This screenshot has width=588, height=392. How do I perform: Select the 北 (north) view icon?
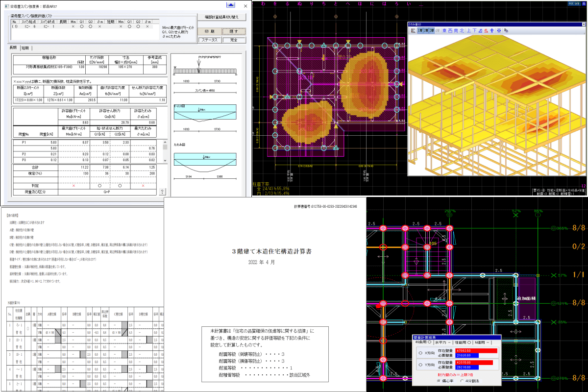coord(462,30)
